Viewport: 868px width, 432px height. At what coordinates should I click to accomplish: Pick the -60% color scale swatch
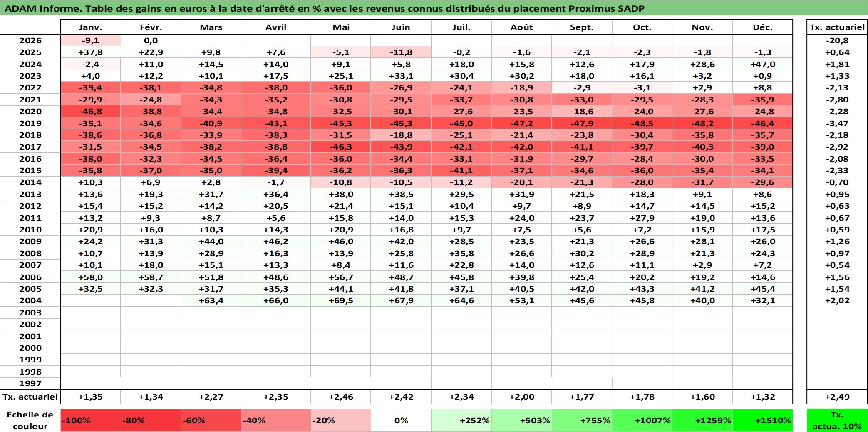pos(211,420)
